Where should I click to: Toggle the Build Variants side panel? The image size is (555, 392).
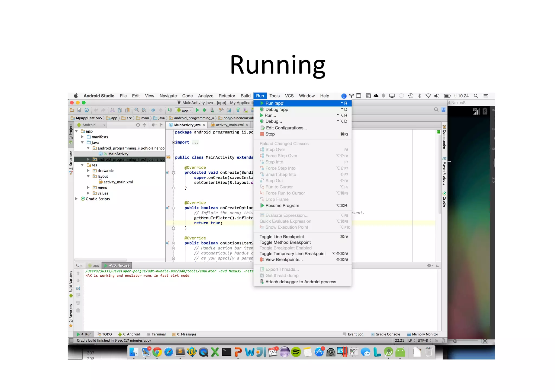[x=71, y=284]
